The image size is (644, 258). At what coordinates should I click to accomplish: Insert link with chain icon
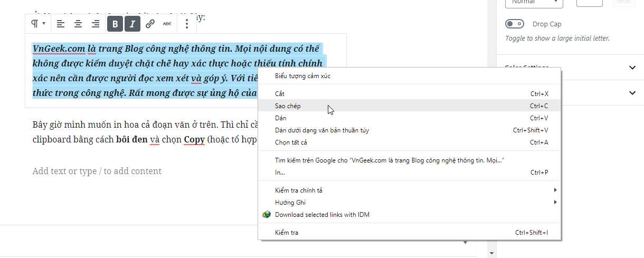pyautogui.click(x=150, y=24)
